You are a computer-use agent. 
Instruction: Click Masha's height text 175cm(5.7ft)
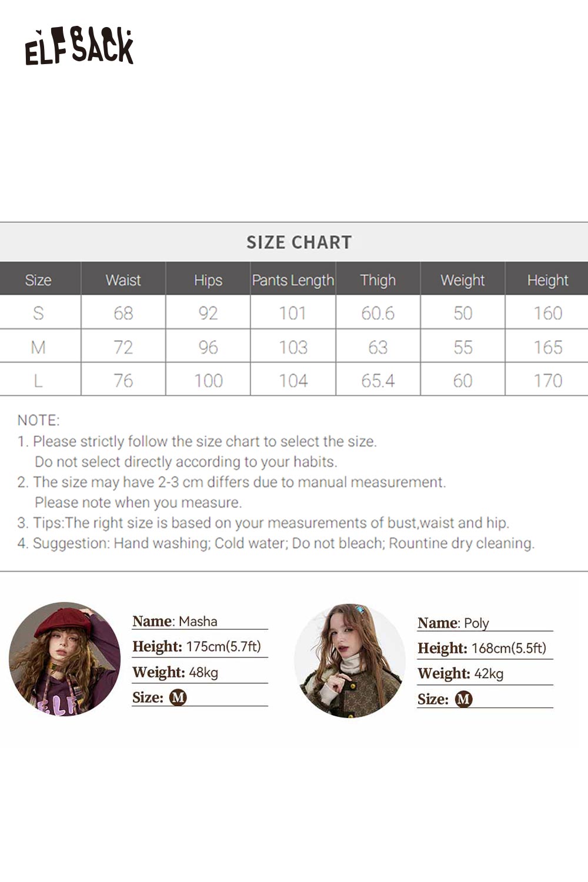tap(223, 646)
